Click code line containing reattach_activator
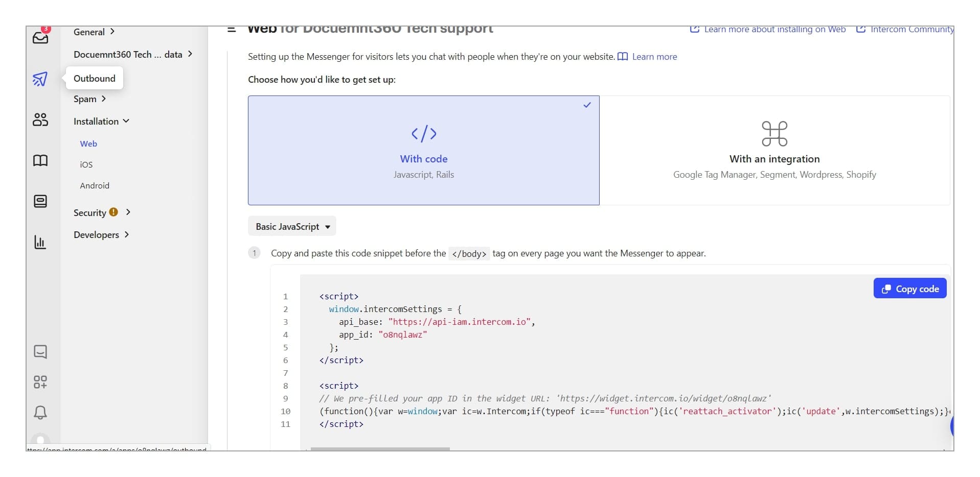 [634, 411]
